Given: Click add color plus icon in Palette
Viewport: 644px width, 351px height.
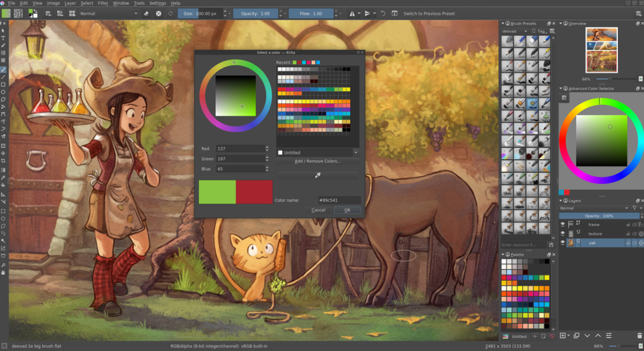Looking at the screenshot, I should point(535,336).
